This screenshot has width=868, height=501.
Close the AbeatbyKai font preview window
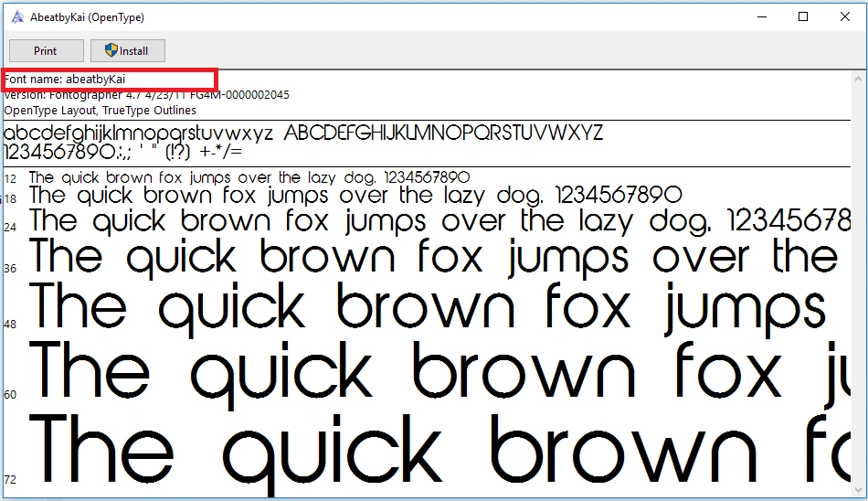tap(845, 16)
